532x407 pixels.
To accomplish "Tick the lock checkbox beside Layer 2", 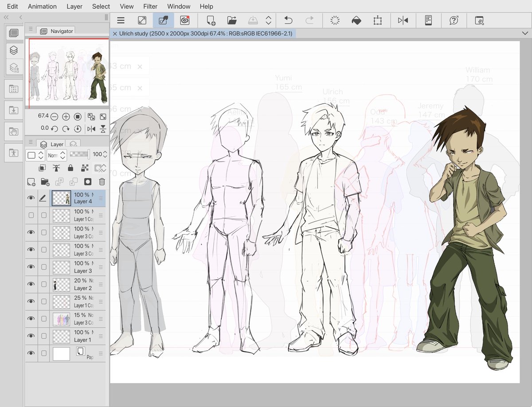I will (44, 284).
